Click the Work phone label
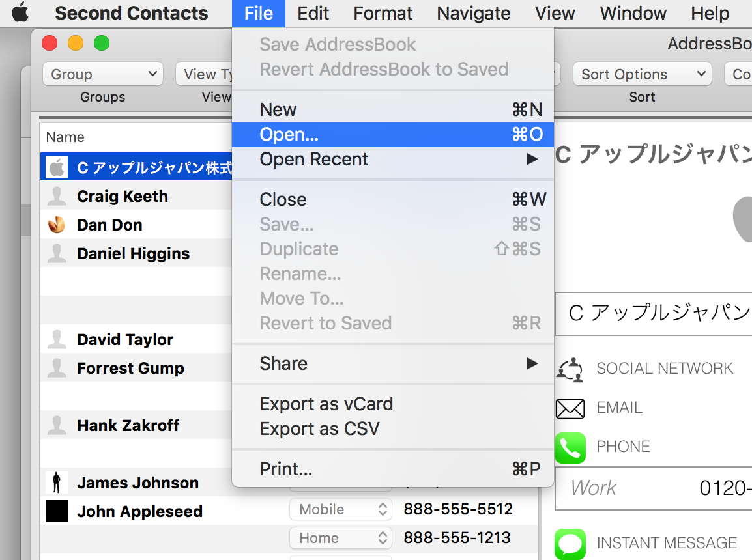Image resolution: width=752 pixels, height=560 pixels. pyautogui.click(x=593, y=488)
